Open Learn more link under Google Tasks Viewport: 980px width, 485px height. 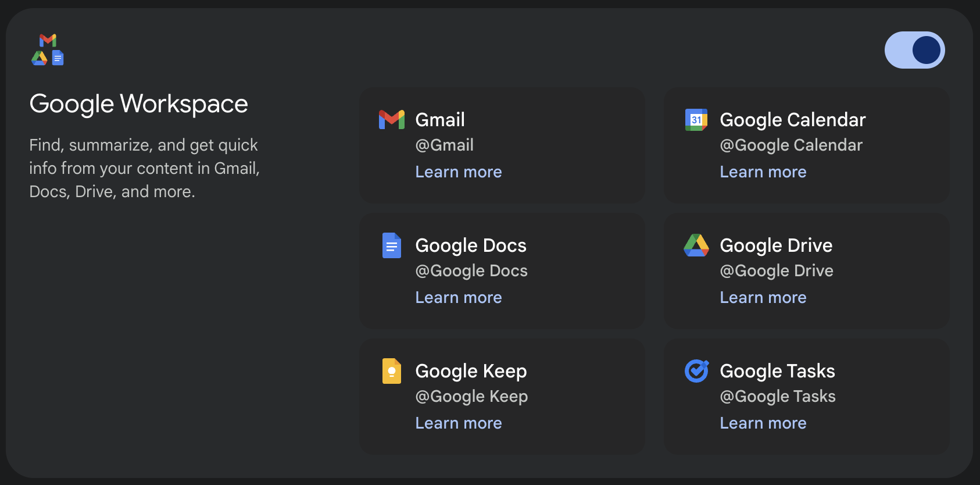point(763,423)
